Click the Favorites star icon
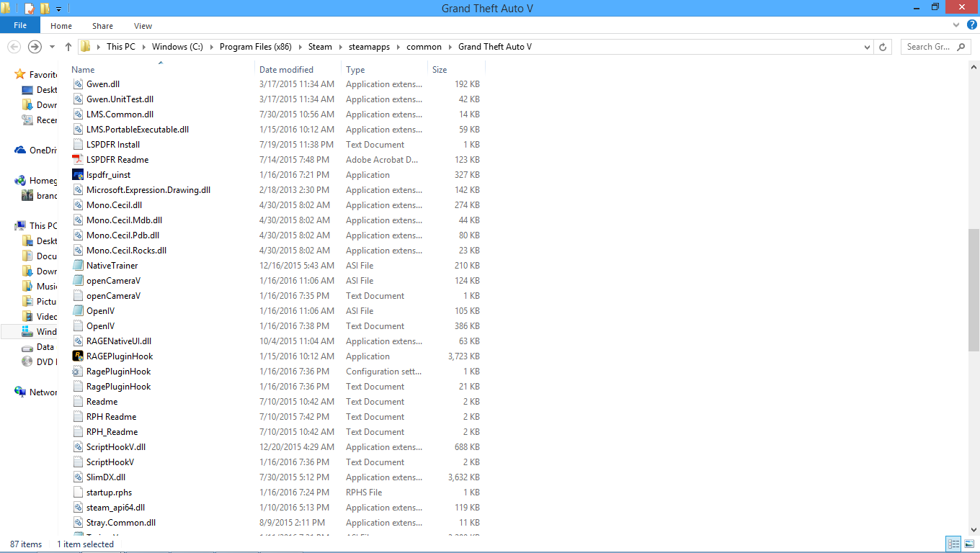The width and height of the screenshot is (980, 553). (20, 75)
